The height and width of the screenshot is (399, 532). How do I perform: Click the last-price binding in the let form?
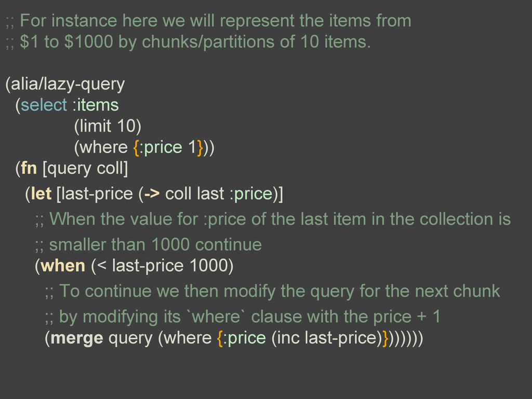(x=97, y=194)
